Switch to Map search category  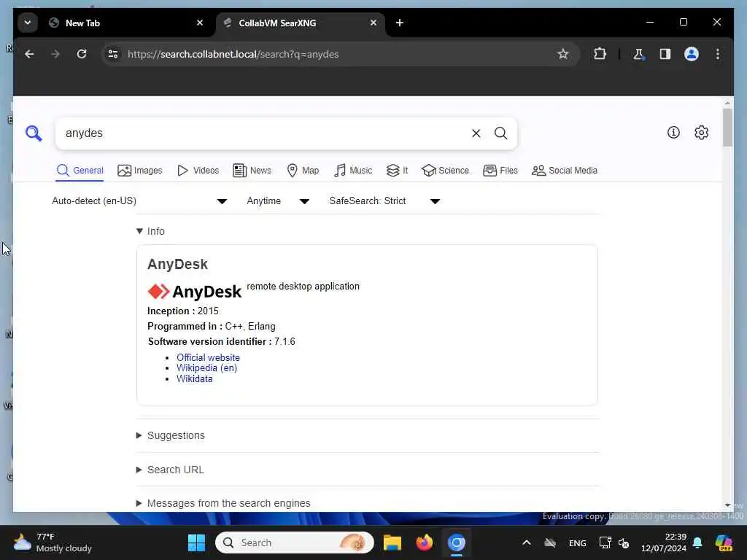pos(303,171)
